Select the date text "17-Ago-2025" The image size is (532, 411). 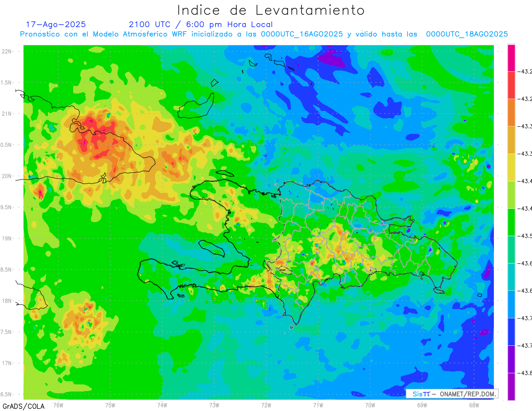56,24
